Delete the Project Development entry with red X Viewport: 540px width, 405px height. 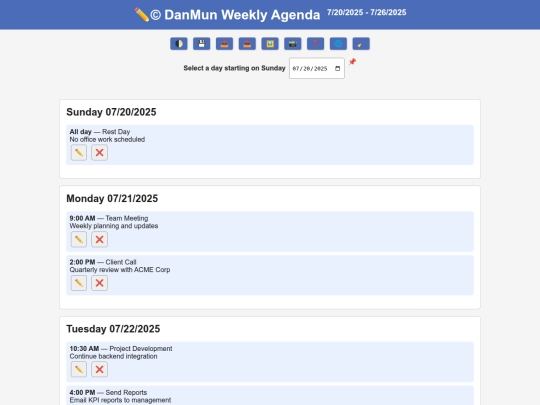coord(100,370)
